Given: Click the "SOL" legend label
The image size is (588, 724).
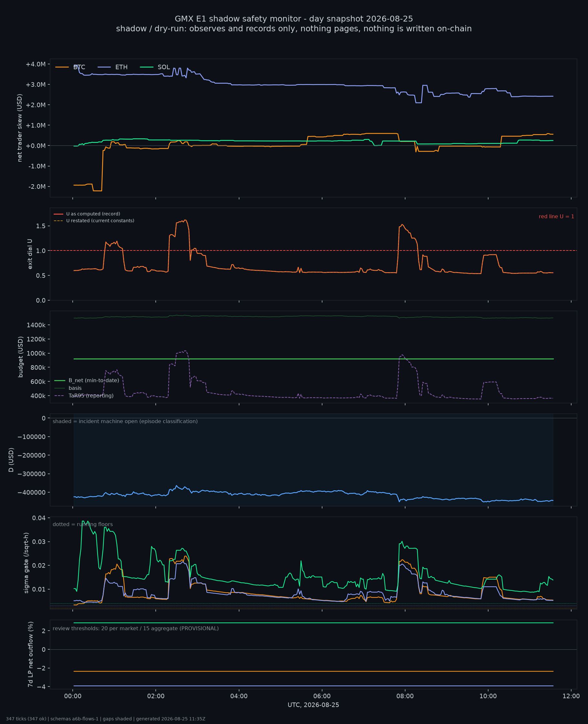Looking at the screenshot, I should tap(164, 67).
